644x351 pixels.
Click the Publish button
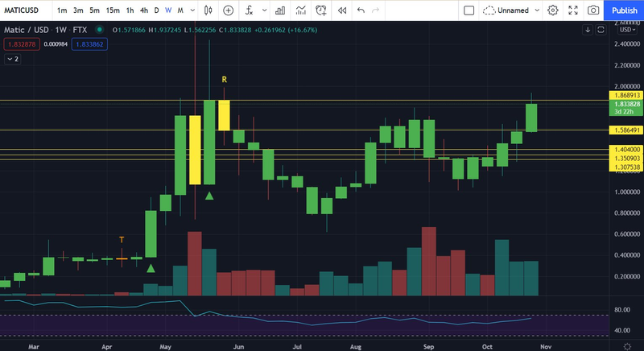click(x=624, y=10)
